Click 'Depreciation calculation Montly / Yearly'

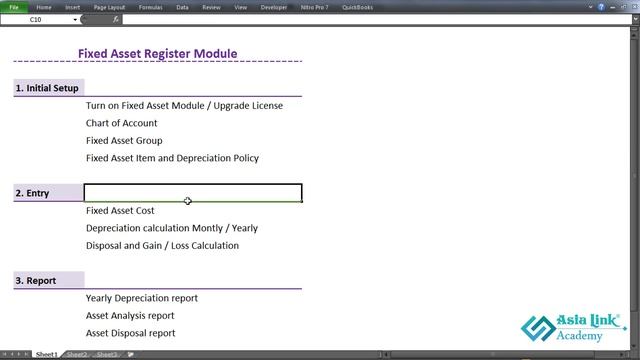coord(172,228)
